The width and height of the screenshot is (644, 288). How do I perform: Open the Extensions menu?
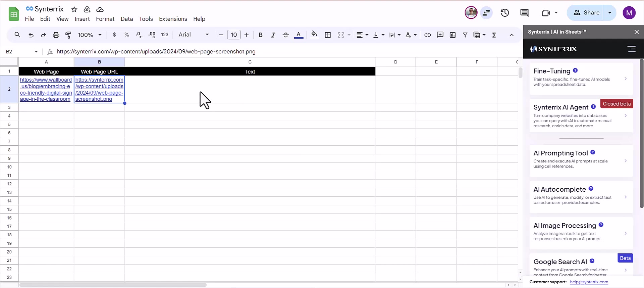(x=173, y=19)
